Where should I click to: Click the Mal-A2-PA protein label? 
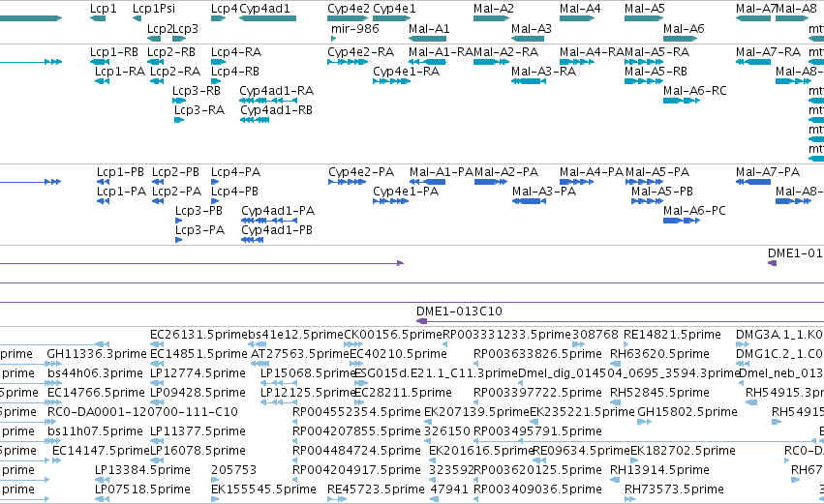506,172
